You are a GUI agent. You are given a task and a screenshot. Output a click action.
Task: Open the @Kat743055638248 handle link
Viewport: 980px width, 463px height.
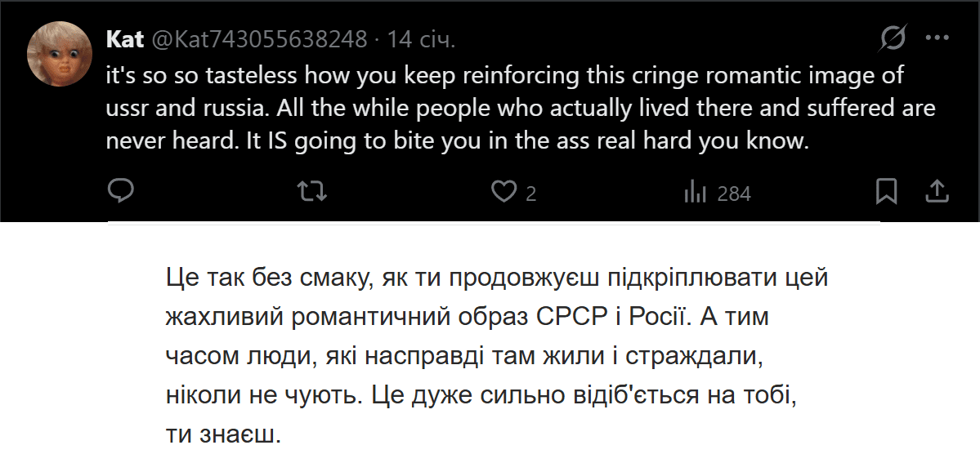point(257,39)
